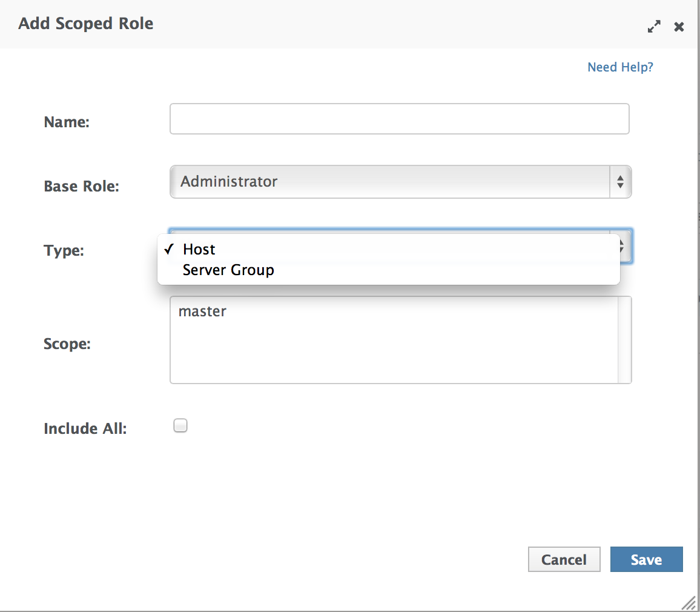Image resolution: width=700 pixels, height=612 pixels.
Task: Click the Scope list scrollbar track
Action: [624, 340]
